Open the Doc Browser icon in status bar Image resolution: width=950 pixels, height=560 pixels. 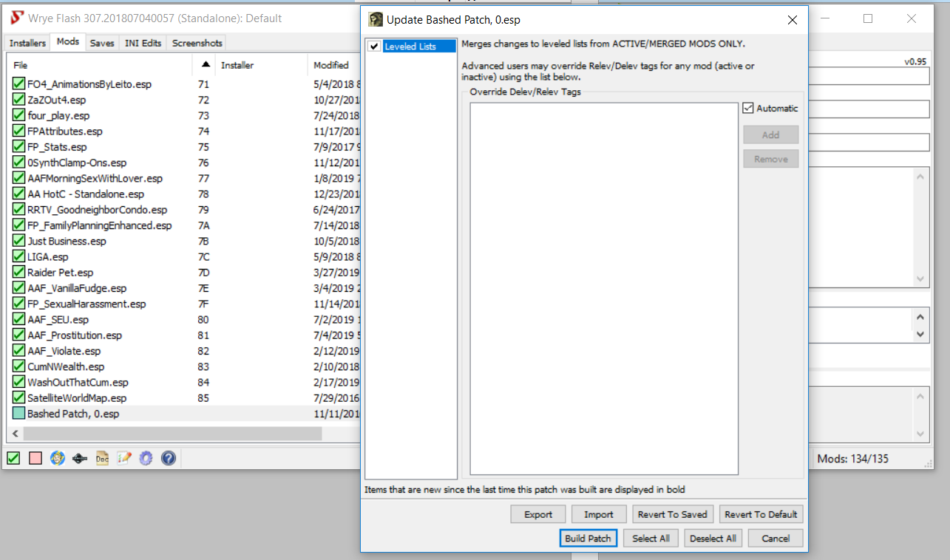(x=102, y=459)
